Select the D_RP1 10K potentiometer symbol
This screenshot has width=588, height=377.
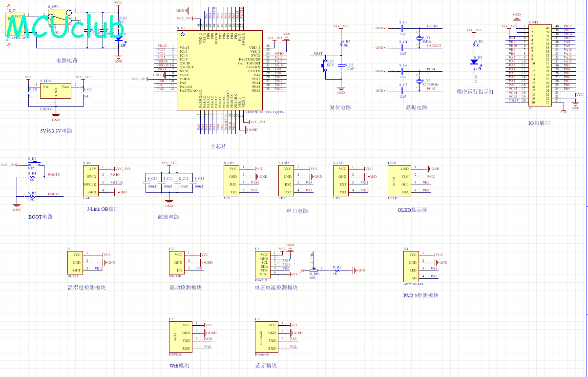coord(314,270)
